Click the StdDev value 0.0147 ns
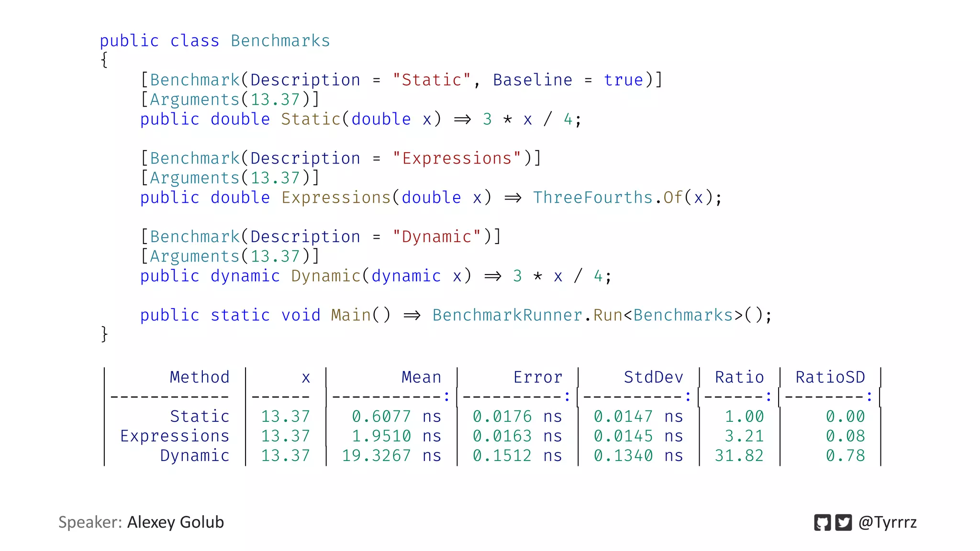This screenshot has width=980, height=551. pyautogui.click(x=638, y=417)
